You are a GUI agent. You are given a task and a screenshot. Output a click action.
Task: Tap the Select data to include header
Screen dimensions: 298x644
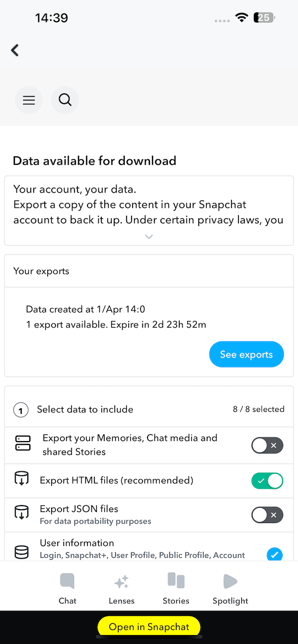point(85,409)
